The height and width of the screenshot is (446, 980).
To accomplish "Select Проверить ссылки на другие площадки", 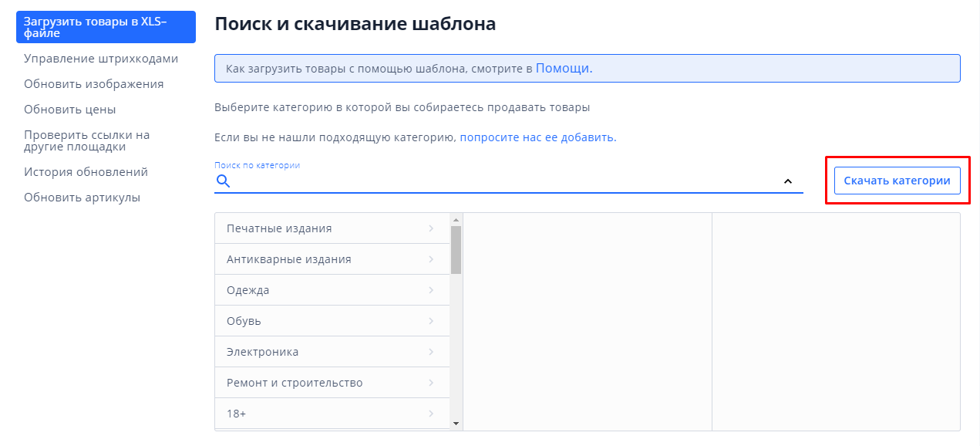I will [x=86, y=140].
